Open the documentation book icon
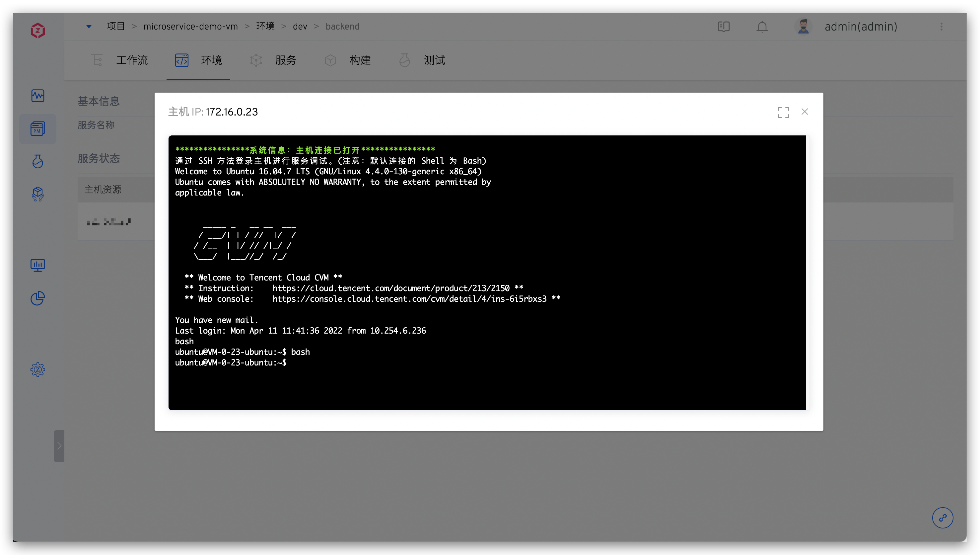Screen dimensions: 980x555 tap(723, 27)
